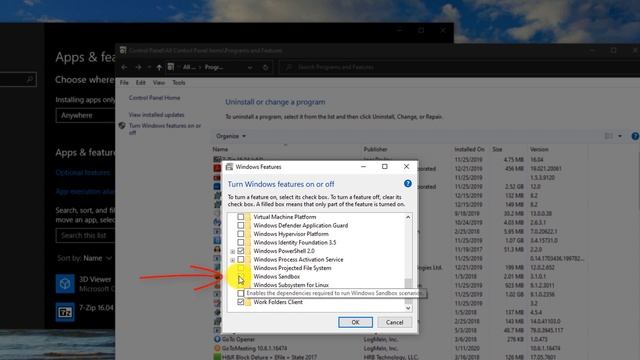Click the Search this list field in Settings
The height and width of the screenshot is (360, 640).
click(x=85, y=236)
